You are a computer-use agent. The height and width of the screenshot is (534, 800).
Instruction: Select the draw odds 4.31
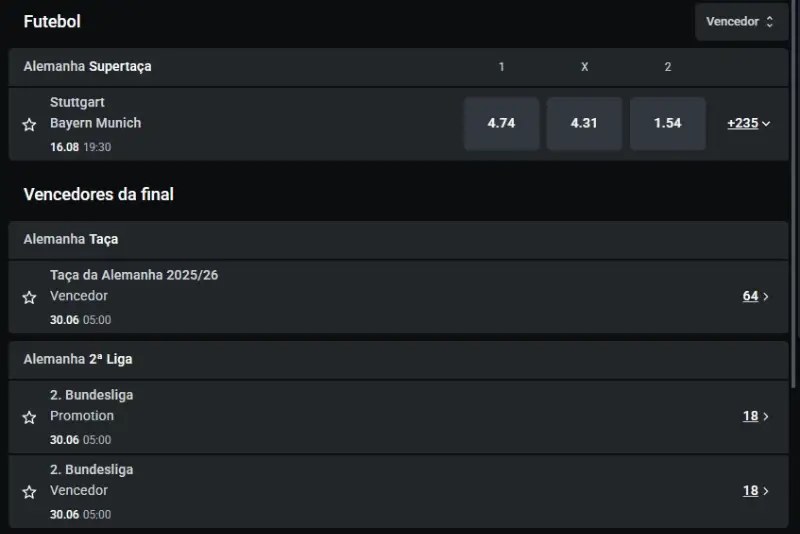pos(584,123)
